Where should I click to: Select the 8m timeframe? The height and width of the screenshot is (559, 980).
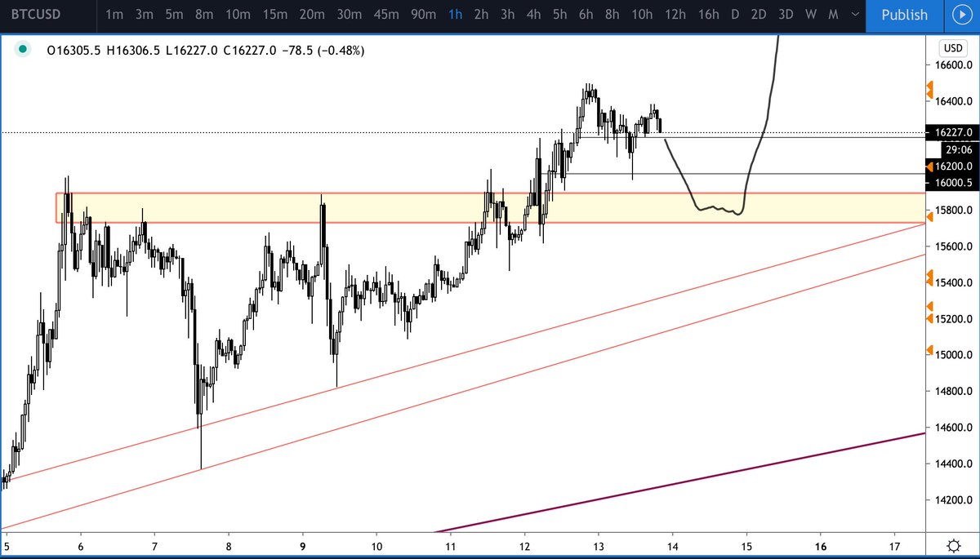pos(204,15)
